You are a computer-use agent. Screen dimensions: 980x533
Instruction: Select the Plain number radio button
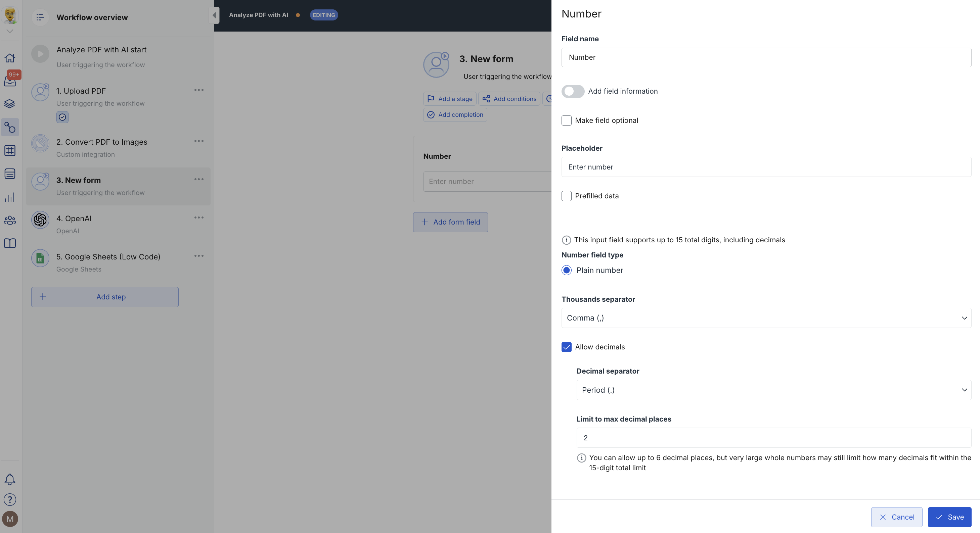pyautogui.click(x=566, y=270)
